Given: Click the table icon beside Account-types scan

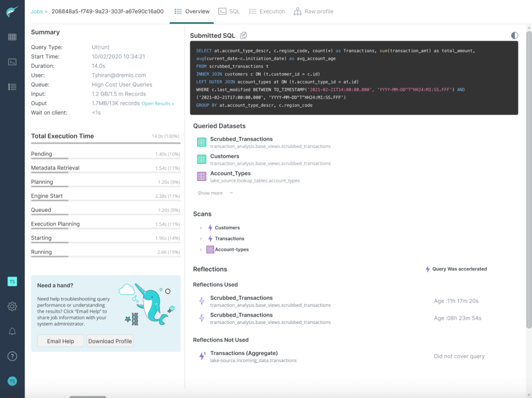Looking at the screenshot, I should coord(210,250).
